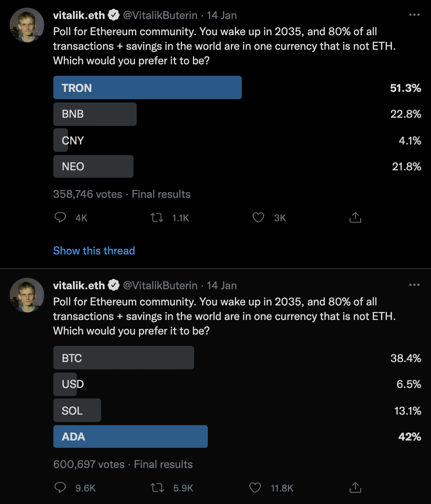The height and width of the screenshot is (504, 431).
Task: Open 14 Jan timestamp of first tweet
Action: pos(222,15)
